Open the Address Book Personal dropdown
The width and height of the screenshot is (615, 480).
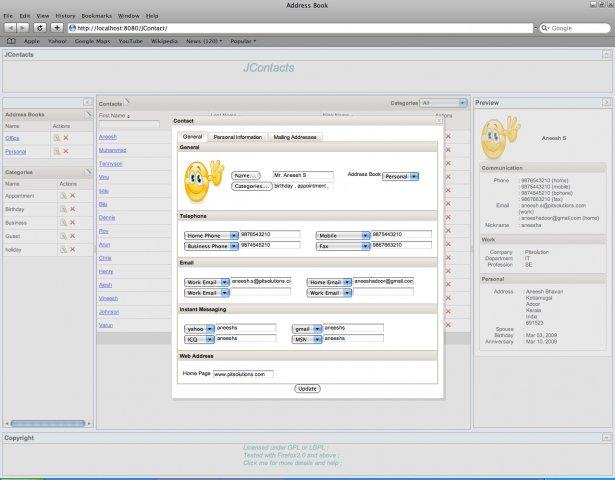[x=400, y=176]
